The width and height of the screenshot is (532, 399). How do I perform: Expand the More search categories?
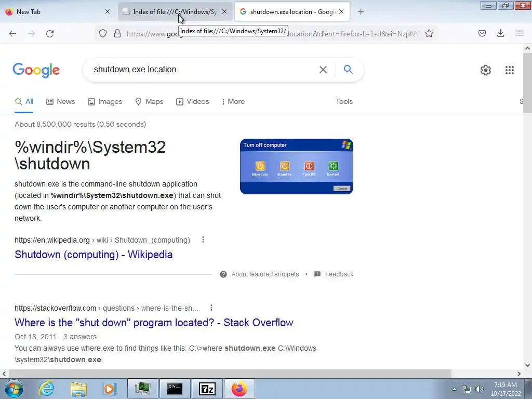(233, 101)
